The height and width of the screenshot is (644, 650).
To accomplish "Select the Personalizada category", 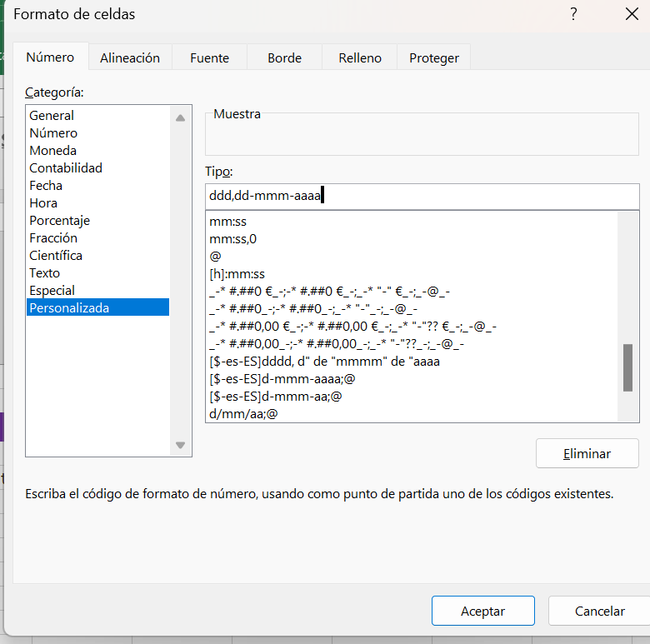I will (x=97, y=307).
